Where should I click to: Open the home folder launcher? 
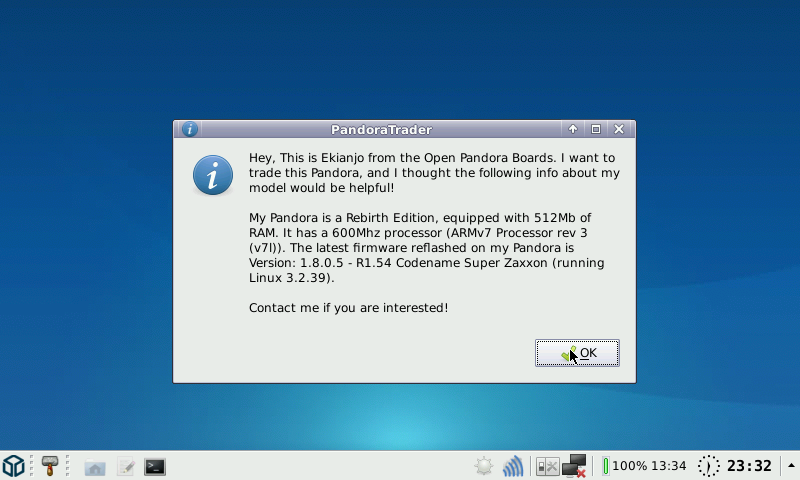click(x=95, y=466)
